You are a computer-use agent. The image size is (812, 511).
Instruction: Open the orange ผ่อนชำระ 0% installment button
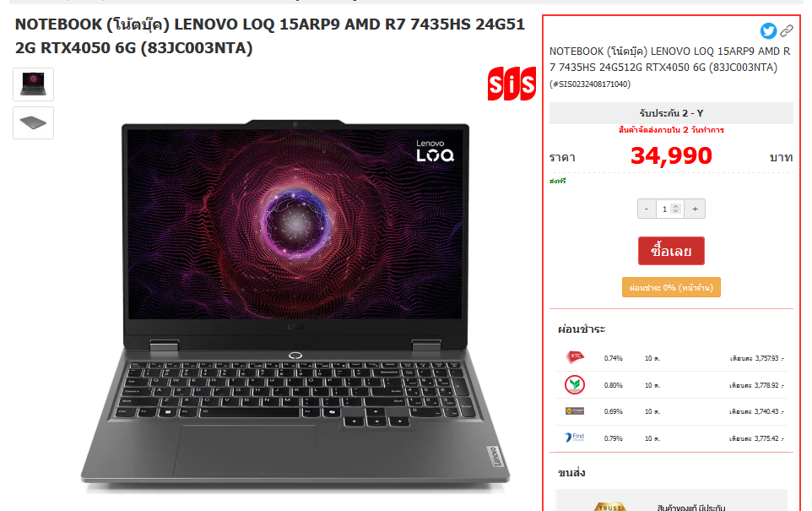[671, 287]
